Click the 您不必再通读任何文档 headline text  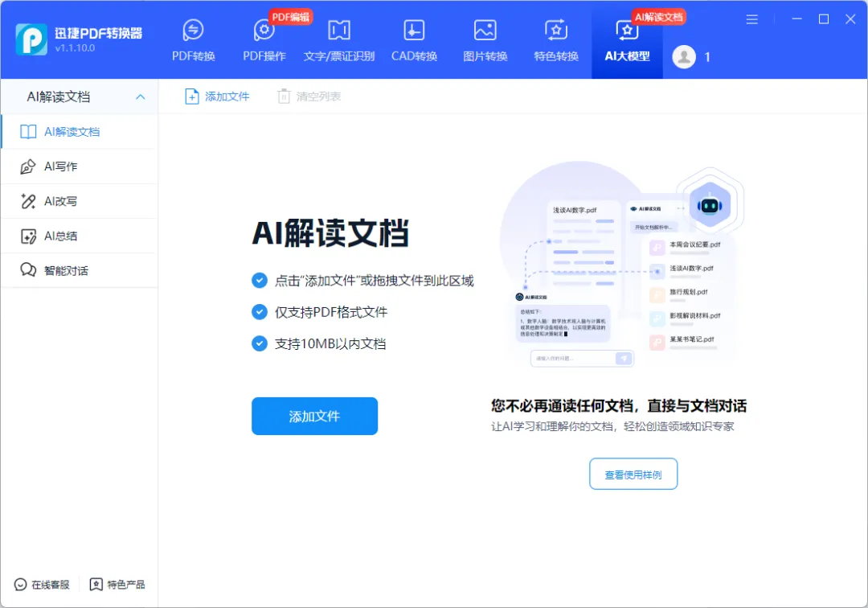point(619,406)
